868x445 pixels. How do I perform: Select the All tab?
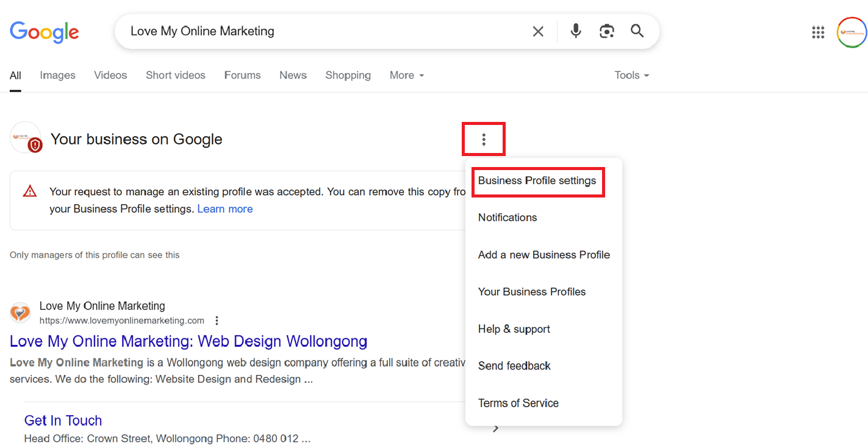click(x=15, y=75)
